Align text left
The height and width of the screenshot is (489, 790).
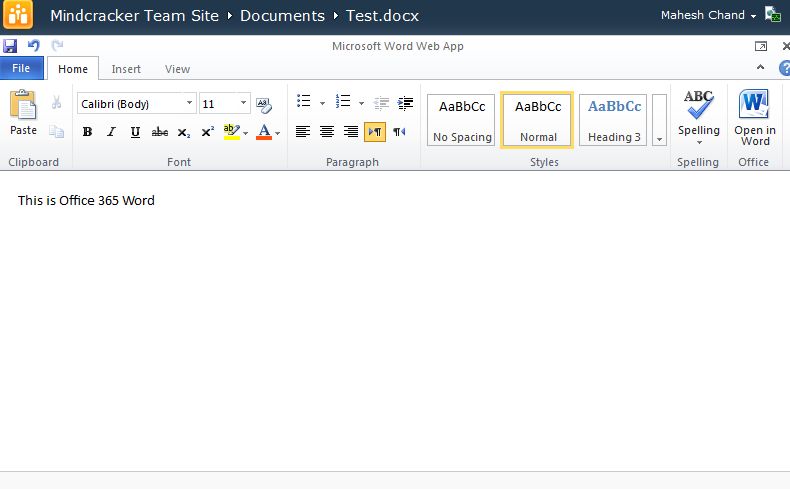click(x=303, y=132)
